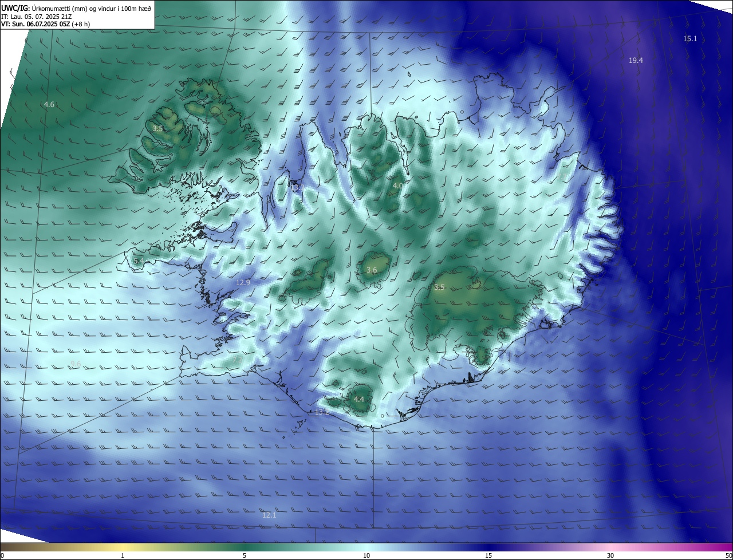
Task: Click the color scale tick label 15
Action: tap(488, 555)
